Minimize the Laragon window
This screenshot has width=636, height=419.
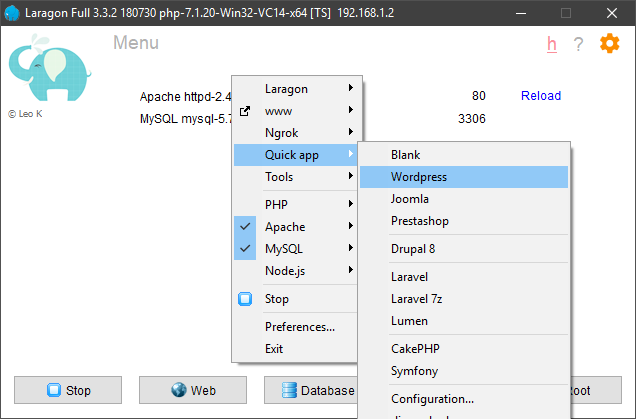click(521, 13)
